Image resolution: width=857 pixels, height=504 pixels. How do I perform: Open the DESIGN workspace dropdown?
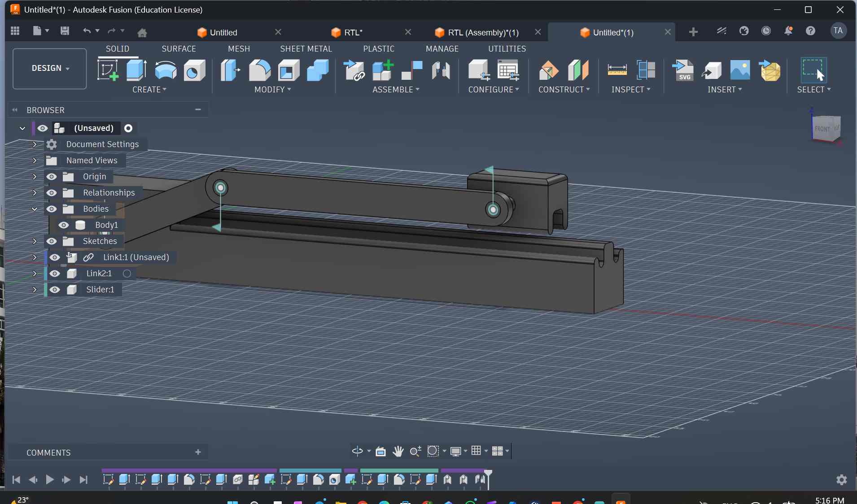tap(50, 68)
